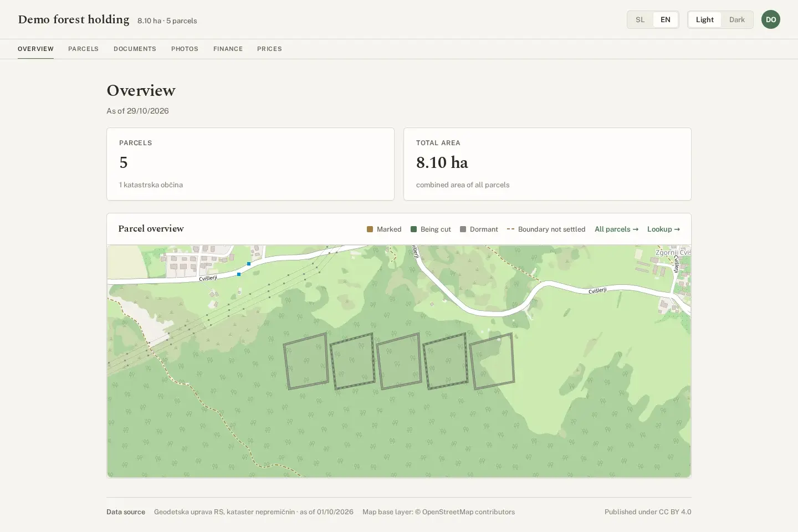798x532 pixels.
Task: Click the 'Boundary not settled' legend label
Action: point(551,229)
